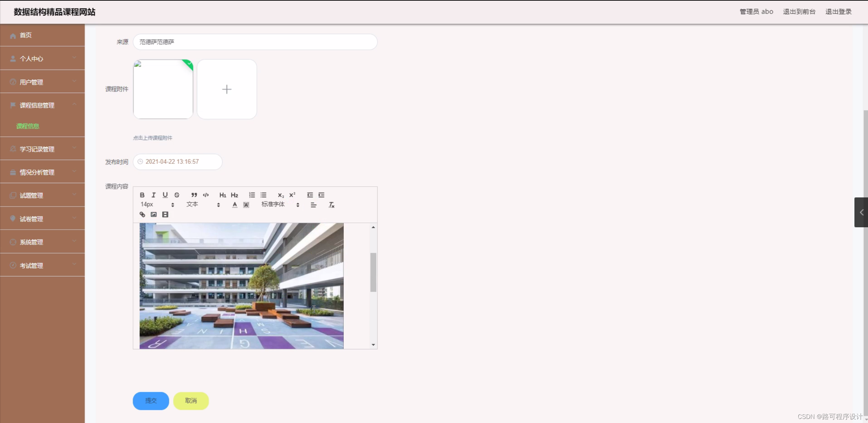Toggle bold formatting in editor
Screen dimensions: 868x423
tap(142, 195)
